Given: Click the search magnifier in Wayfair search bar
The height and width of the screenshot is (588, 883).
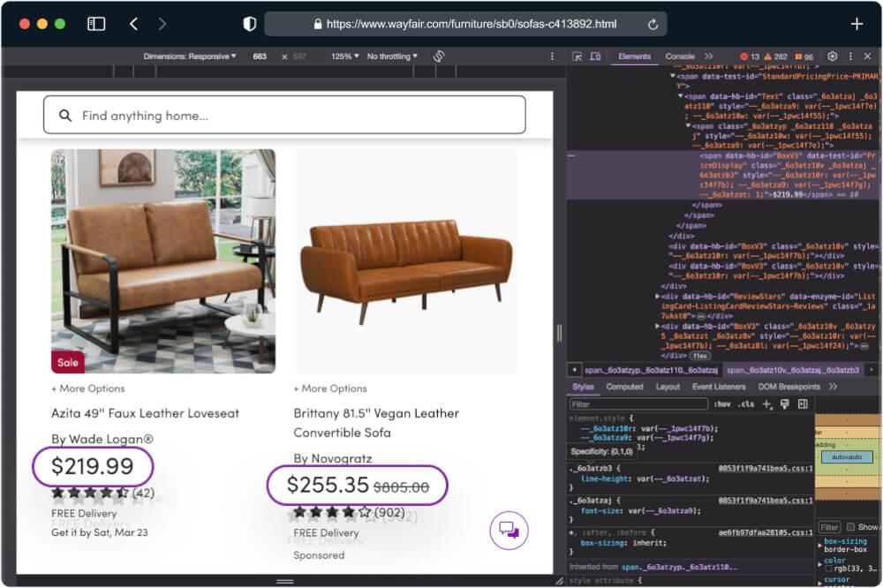Looking at the screenshot, I should pos(65,116).
